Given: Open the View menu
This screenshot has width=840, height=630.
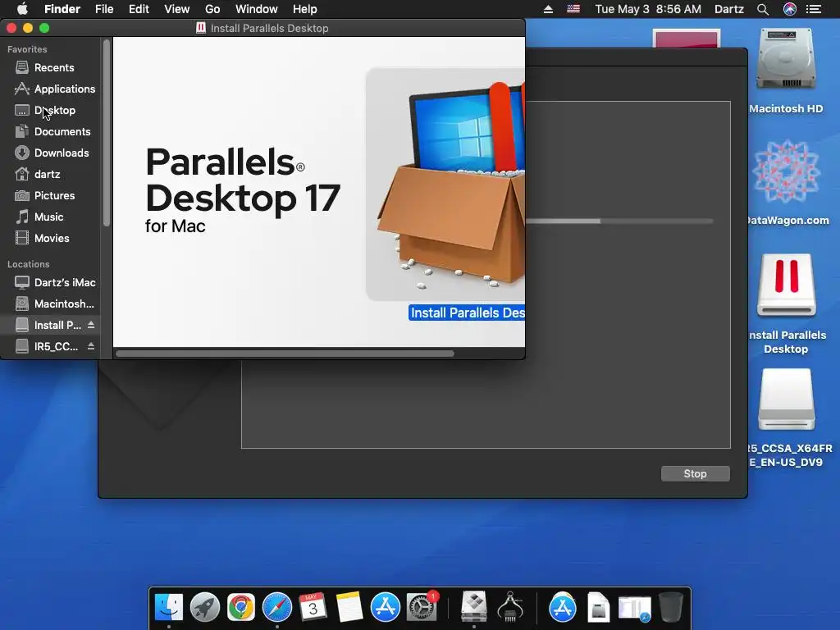Looking at the screenshot, I should [177, 9].
